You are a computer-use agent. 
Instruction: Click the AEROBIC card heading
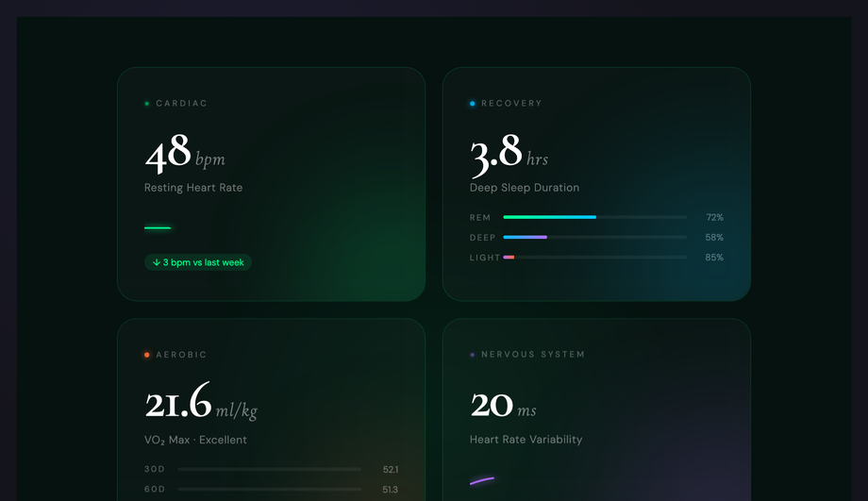[181, 355]
